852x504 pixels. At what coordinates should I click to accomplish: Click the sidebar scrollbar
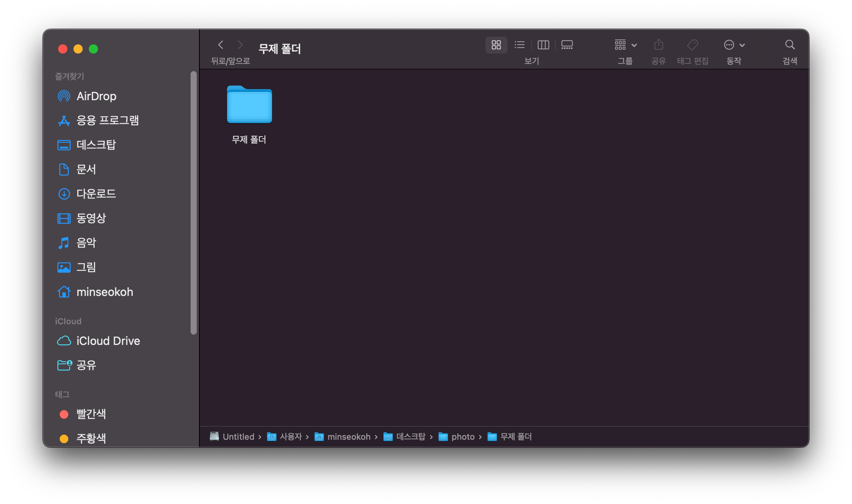point(194,203)
